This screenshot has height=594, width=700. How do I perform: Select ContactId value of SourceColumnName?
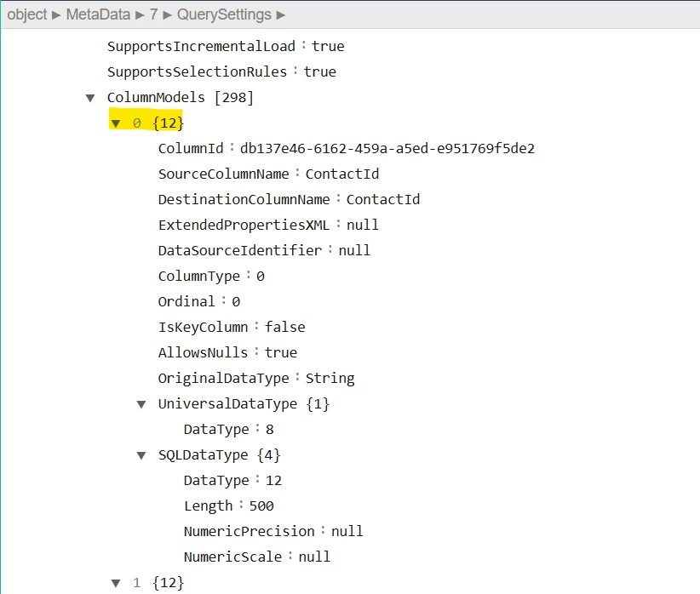point(342,174)
